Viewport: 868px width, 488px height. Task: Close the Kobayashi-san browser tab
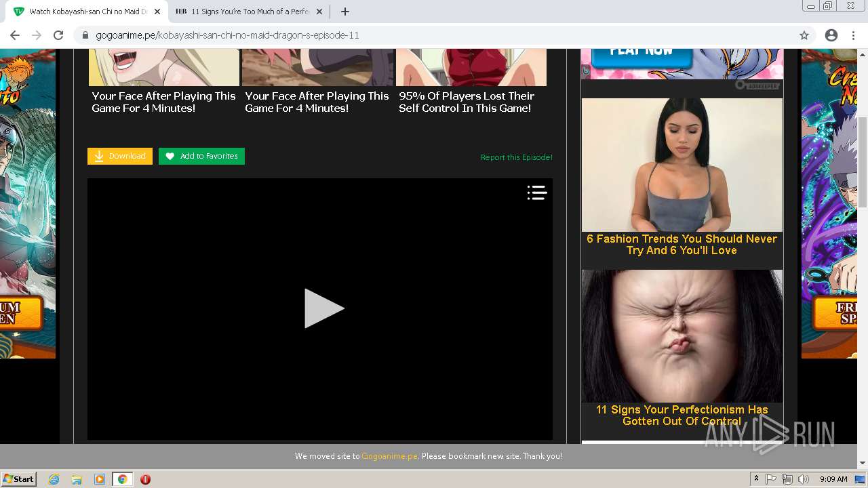pyautogui.click(x=157, y=12)
